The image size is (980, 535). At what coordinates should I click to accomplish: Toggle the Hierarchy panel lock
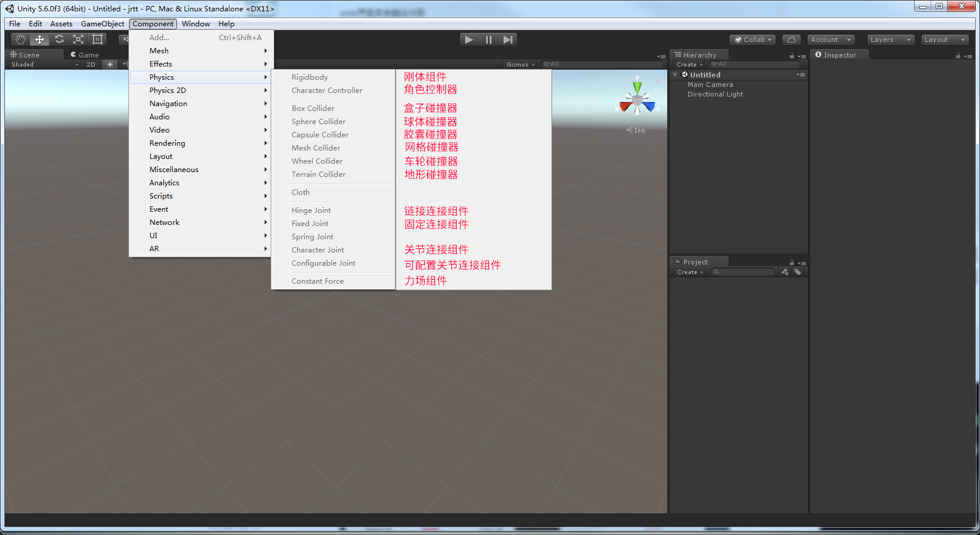click(792, 56)
